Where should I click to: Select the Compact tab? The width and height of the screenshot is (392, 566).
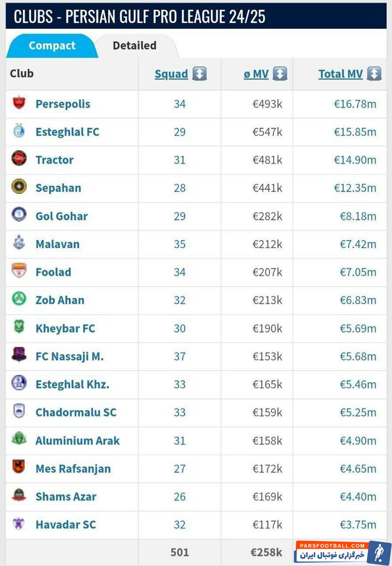coord(52,45)
